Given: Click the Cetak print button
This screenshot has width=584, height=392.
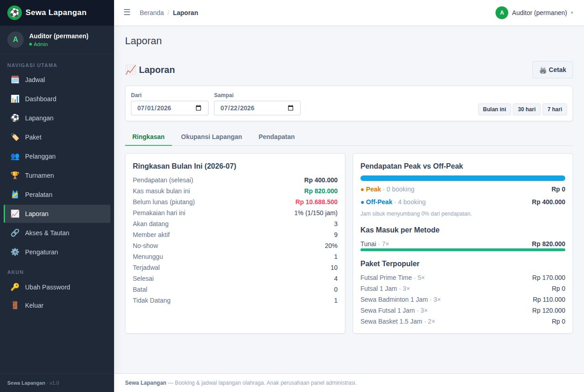Looking at the screenshot, I should [x=553, y=70].
